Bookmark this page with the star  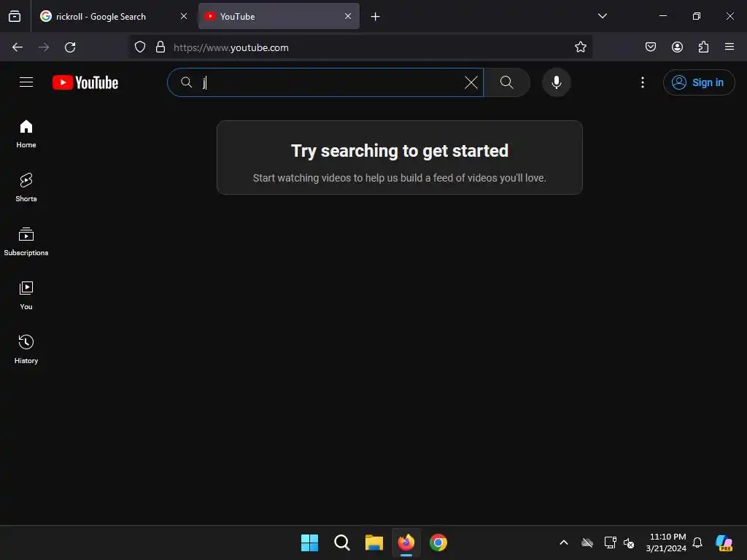580,47
